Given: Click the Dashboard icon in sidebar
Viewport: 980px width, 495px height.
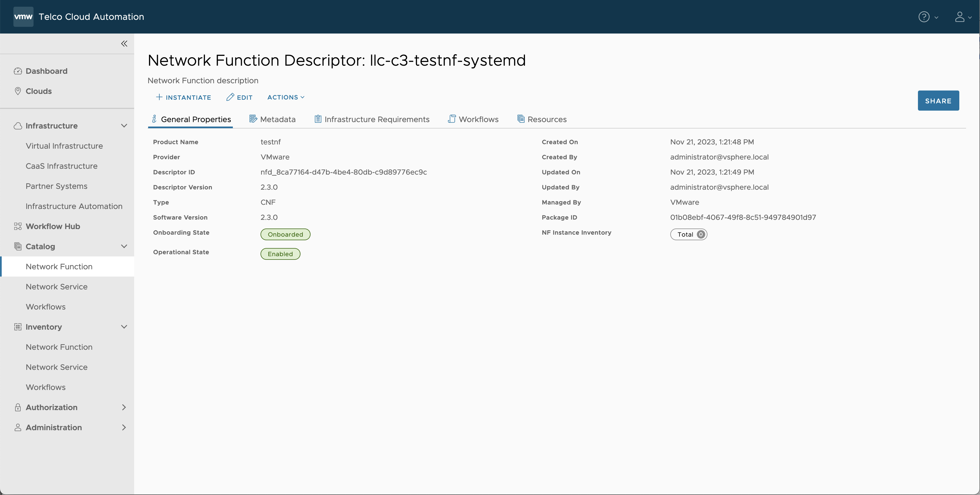Looking at the screenshot, I should pos(18,71).
